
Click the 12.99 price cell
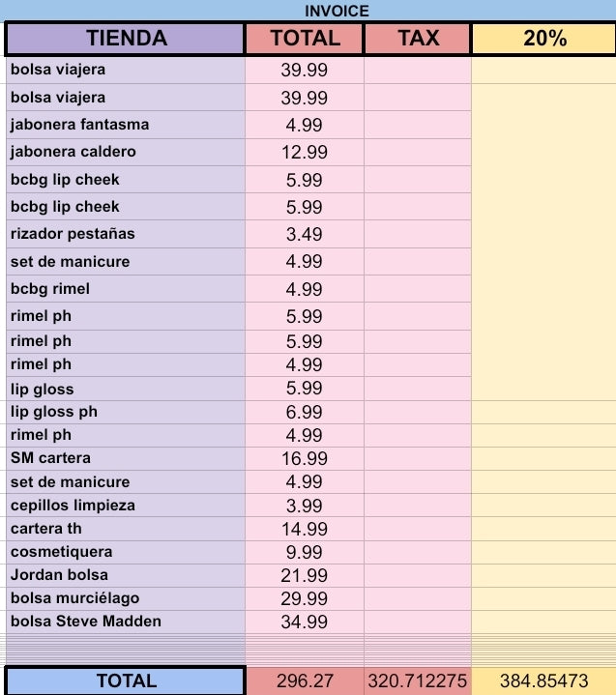(x=305, y=153)
